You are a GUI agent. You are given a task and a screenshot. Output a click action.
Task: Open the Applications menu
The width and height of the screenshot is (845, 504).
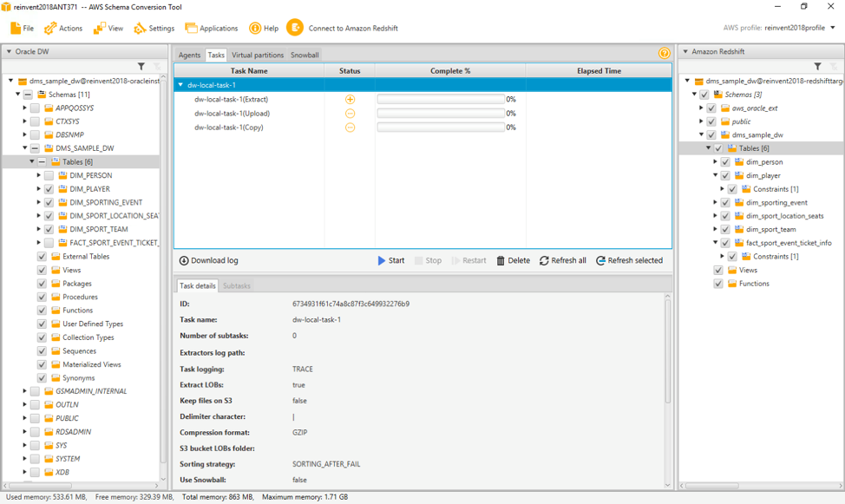click(x=212, y=28)
